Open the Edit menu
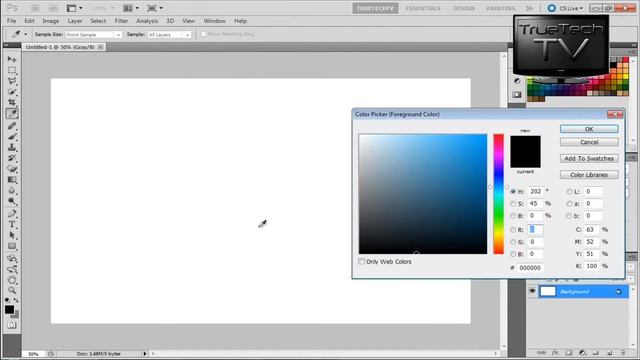640x360 pixels. [x=29, y=21]
